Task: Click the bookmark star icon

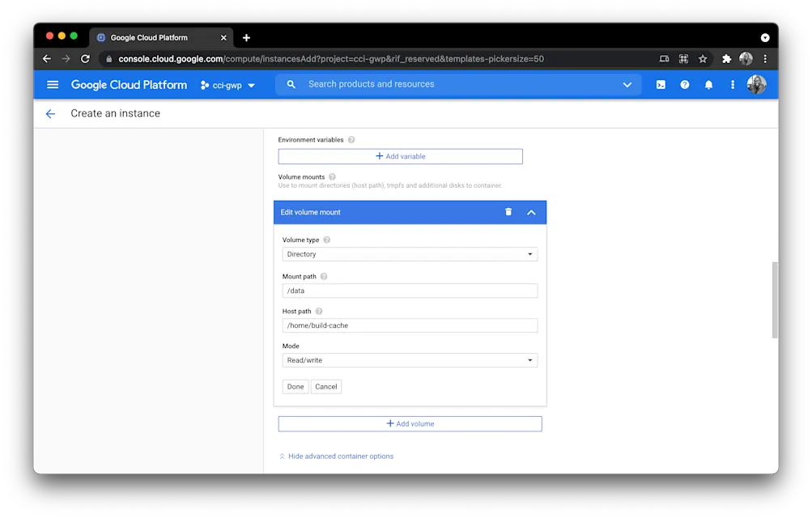Action: 702,58
